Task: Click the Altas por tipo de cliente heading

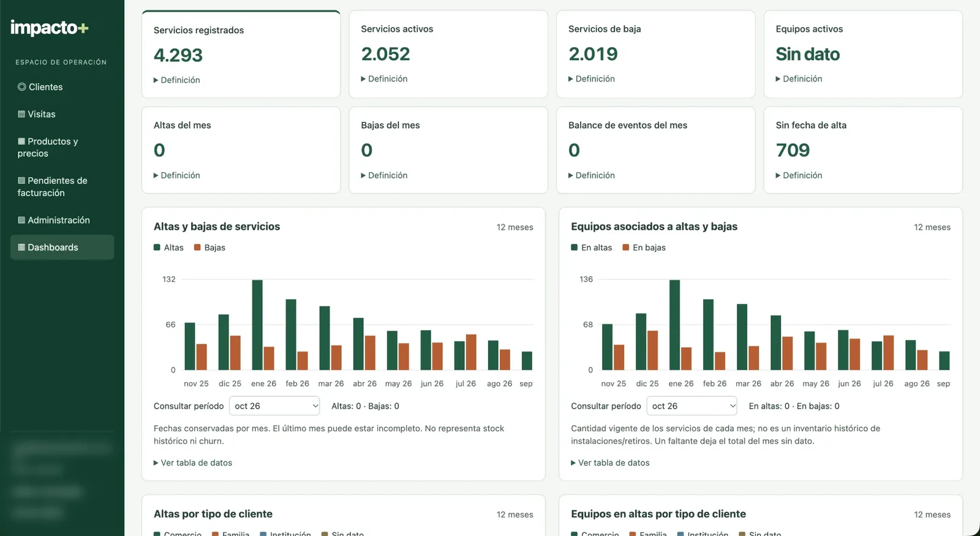Action: 213,514
